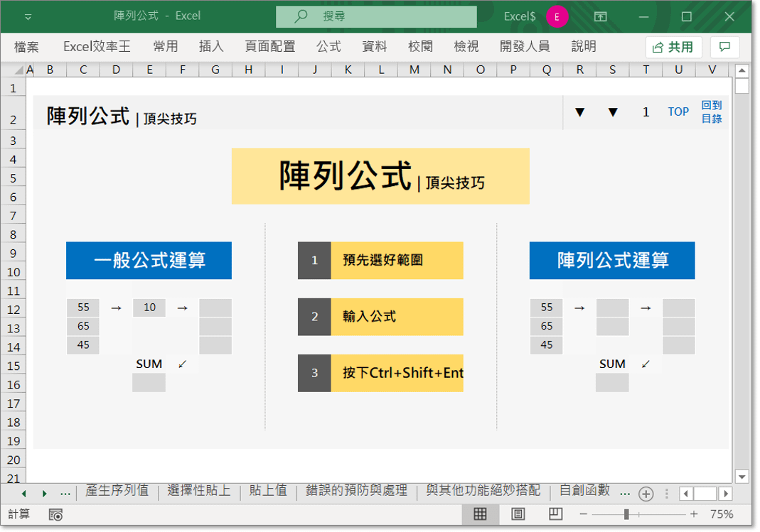Open the 公式 ribbon tab

(x=328, y=47)
